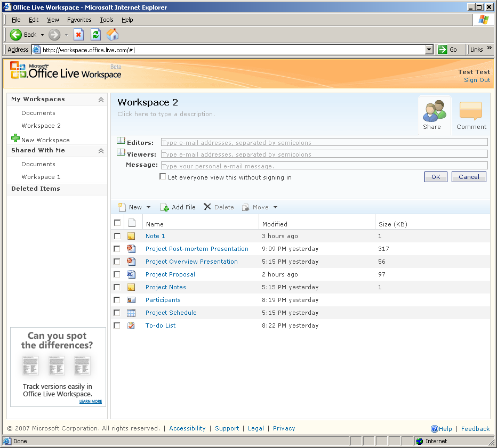Click the Forward arrow icon
The image size is (497, 448).
coord(54,35)
